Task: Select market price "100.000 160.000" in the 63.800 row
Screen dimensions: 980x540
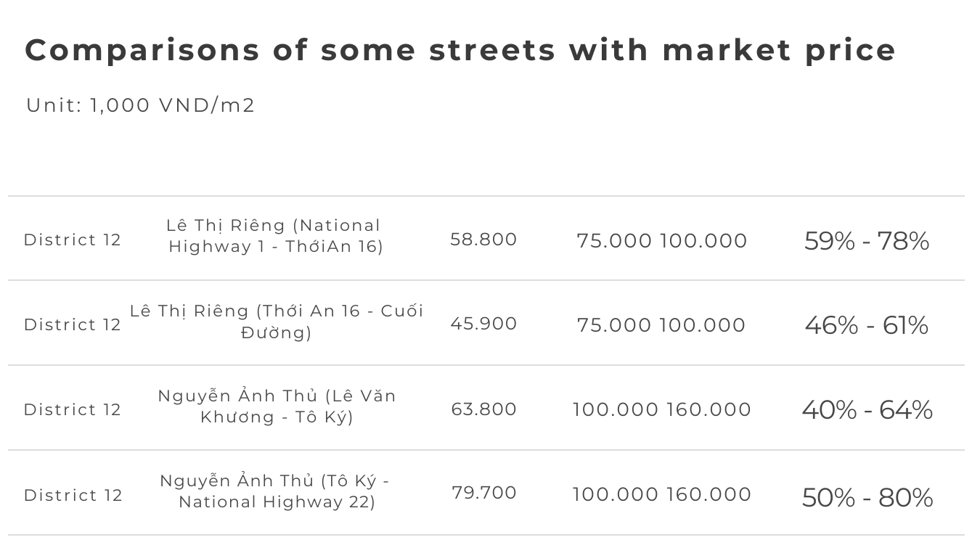Action: [662, 409]
